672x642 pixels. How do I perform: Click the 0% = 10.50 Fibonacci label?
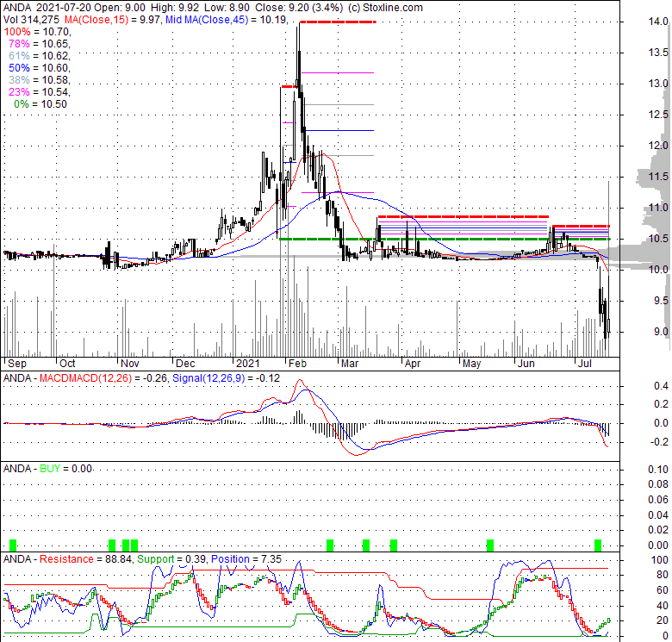coord(40,103)
